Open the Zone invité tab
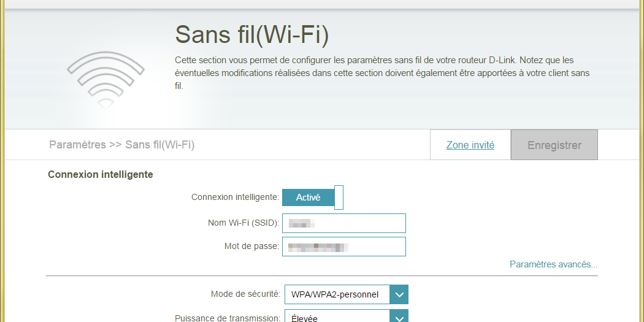This screenshot has height=322, width=644. tap(470, 145)
